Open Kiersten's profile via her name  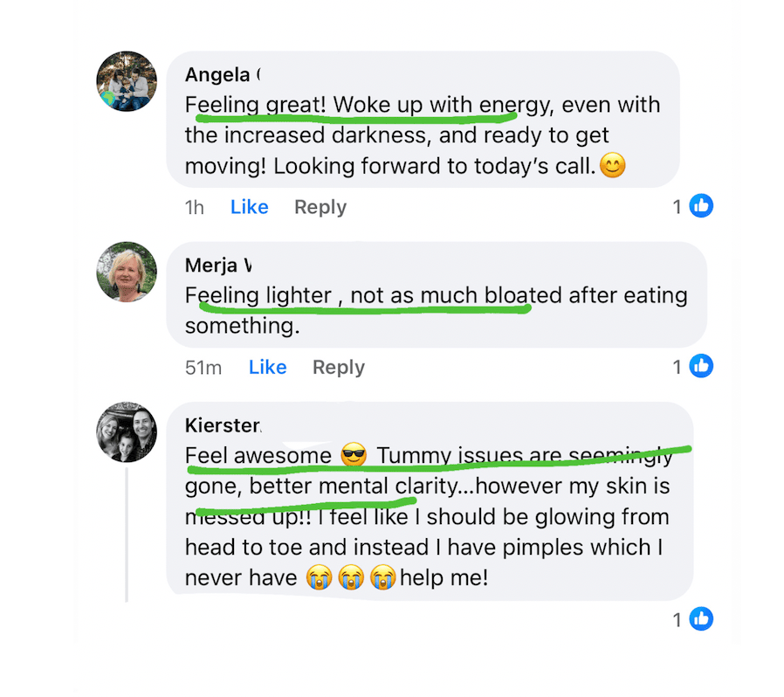(223, 425)
